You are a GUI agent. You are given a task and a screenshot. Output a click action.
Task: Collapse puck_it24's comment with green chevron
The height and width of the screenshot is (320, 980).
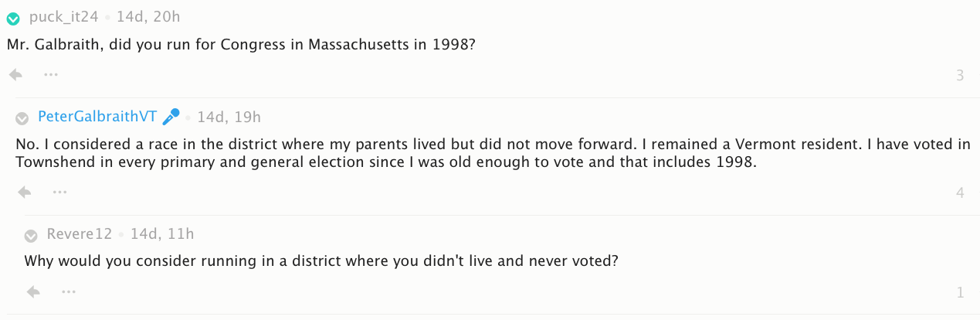[13, 19]
